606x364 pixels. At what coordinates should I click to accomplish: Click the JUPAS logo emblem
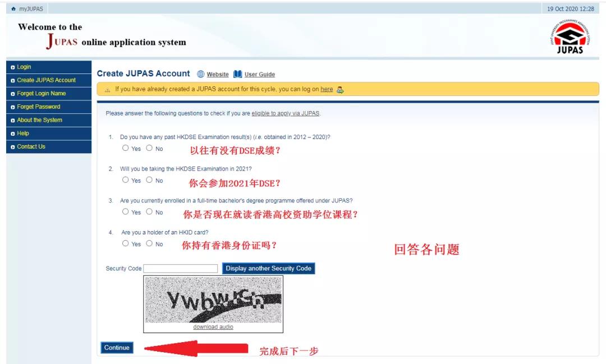pyautogui.click(x=570, y=38)
